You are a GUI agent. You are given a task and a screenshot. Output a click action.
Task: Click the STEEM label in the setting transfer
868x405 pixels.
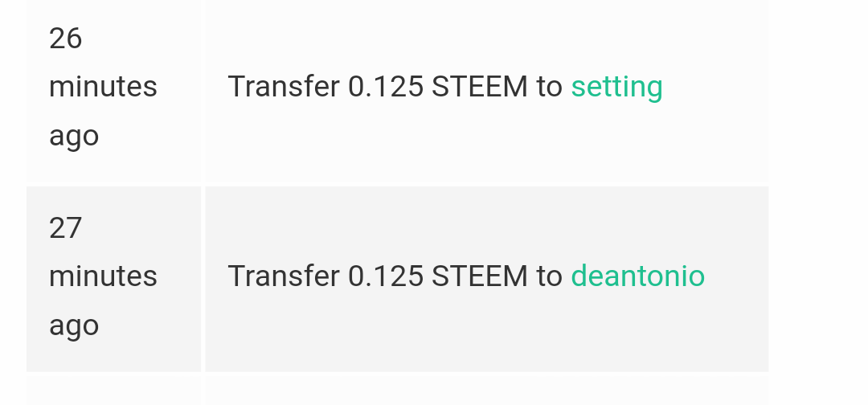(x=479, y=87)
